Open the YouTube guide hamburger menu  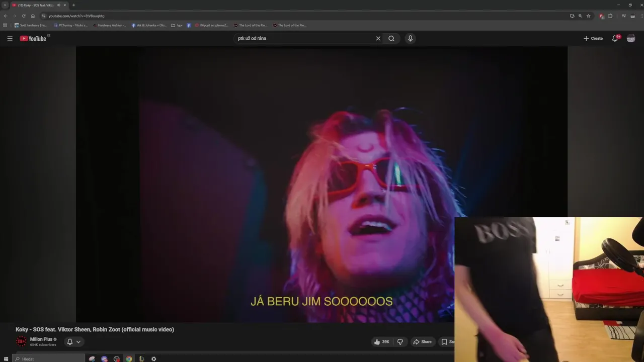pyautogui.click(x=10, y=38)
